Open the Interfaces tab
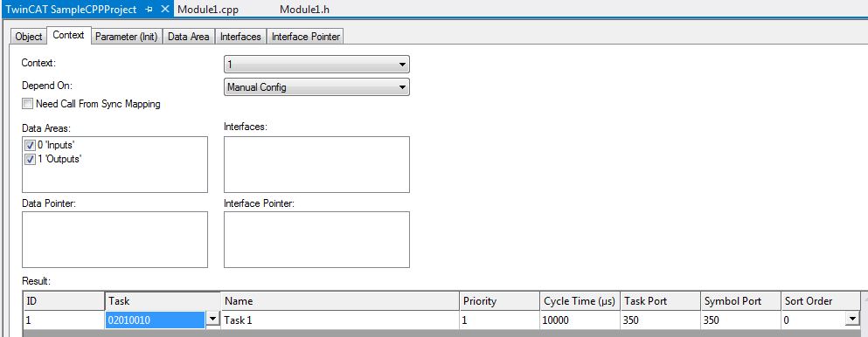Viewport: 868px width, 337px height. coord(240,37)
